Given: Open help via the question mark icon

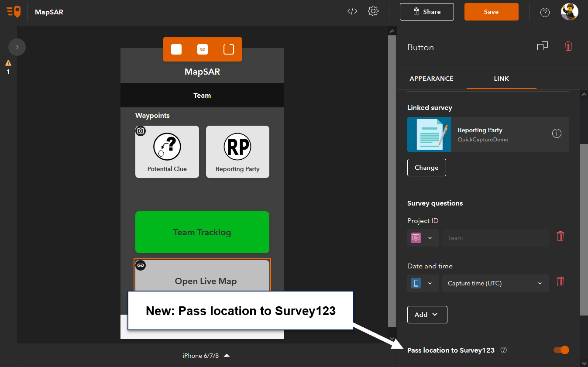Looking at the screenshot, I should click(x=544, y=12).
